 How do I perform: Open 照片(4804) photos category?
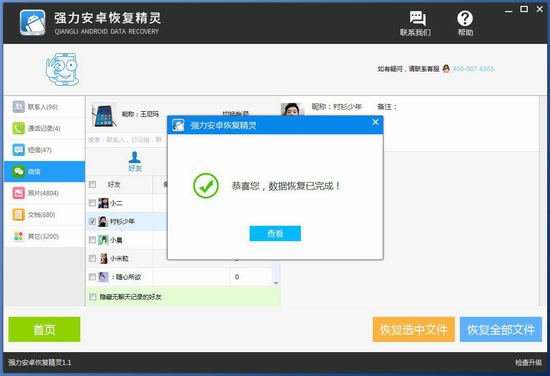pyautogui.click(x=45, y=193)
